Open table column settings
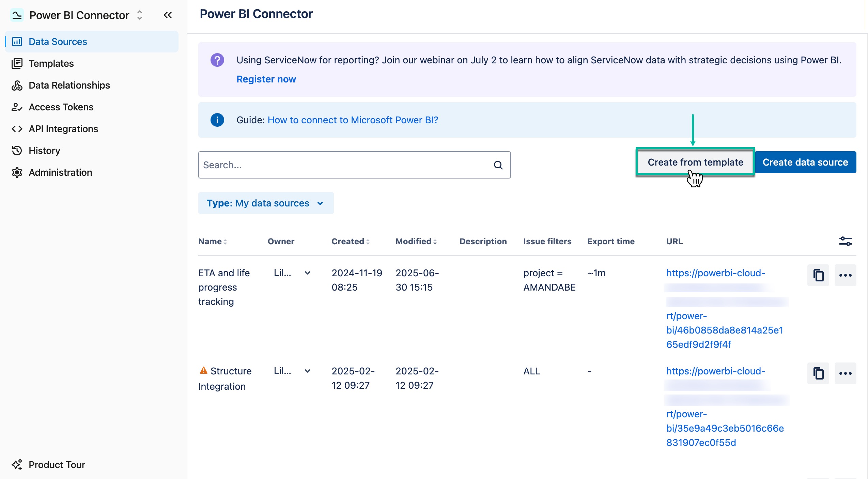This screenshot has width=868, height=479. 846,241
